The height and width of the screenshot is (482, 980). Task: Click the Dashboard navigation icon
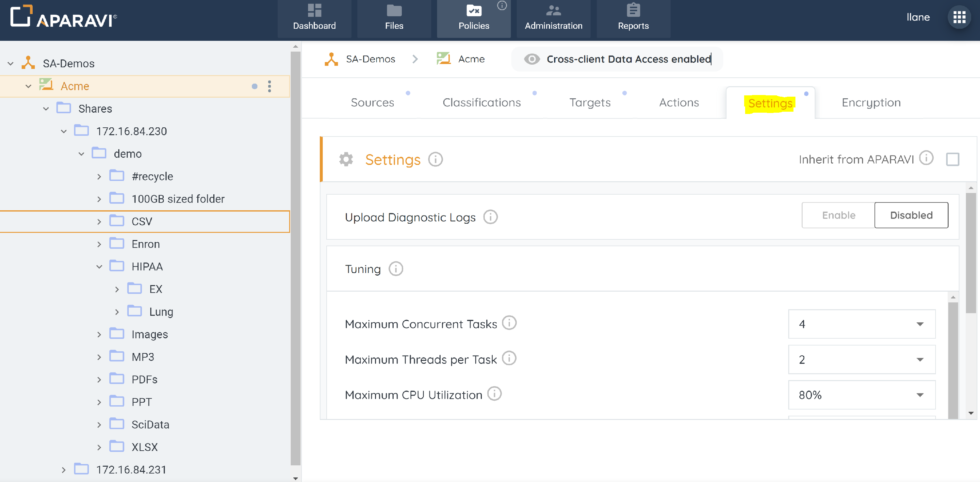tap(314, 11)
